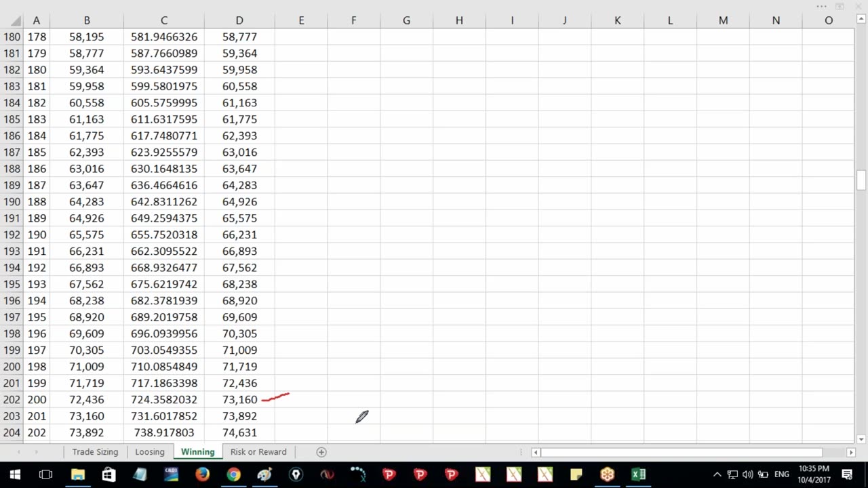Click the next sheet navigation arrow
Screen dimensions: 868x488
36,452
